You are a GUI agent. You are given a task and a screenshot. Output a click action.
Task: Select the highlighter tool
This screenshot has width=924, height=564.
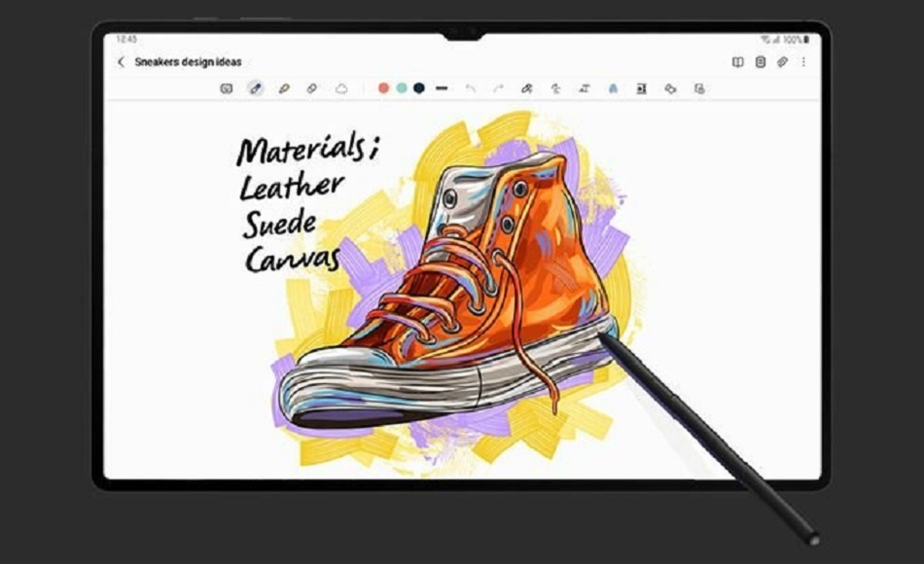[284, 88]
